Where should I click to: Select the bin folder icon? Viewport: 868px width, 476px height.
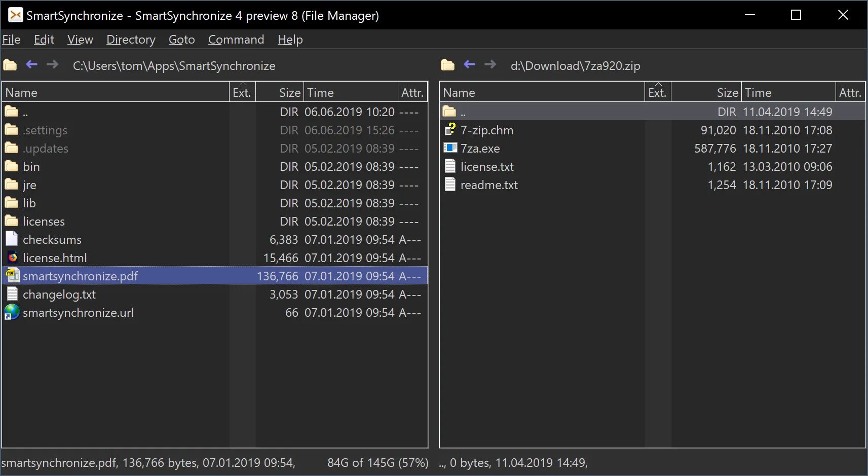[12, 166]
